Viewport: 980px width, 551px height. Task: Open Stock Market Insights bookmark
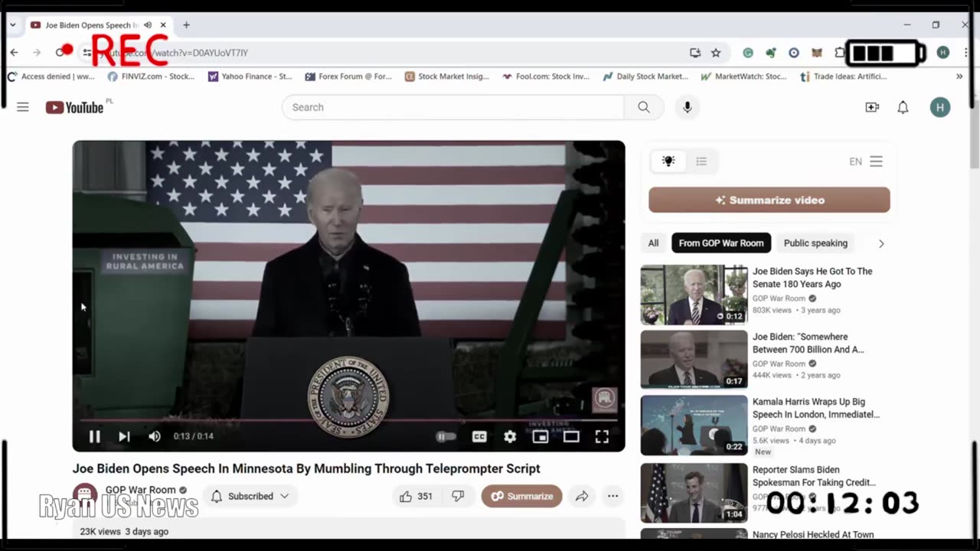[x=446, y=77]
